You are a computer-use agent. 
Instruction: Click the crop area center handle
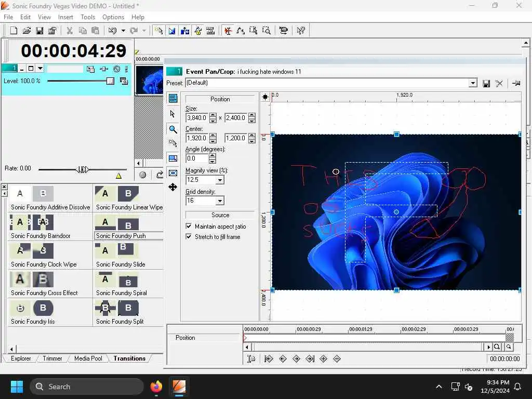point(396,212)
